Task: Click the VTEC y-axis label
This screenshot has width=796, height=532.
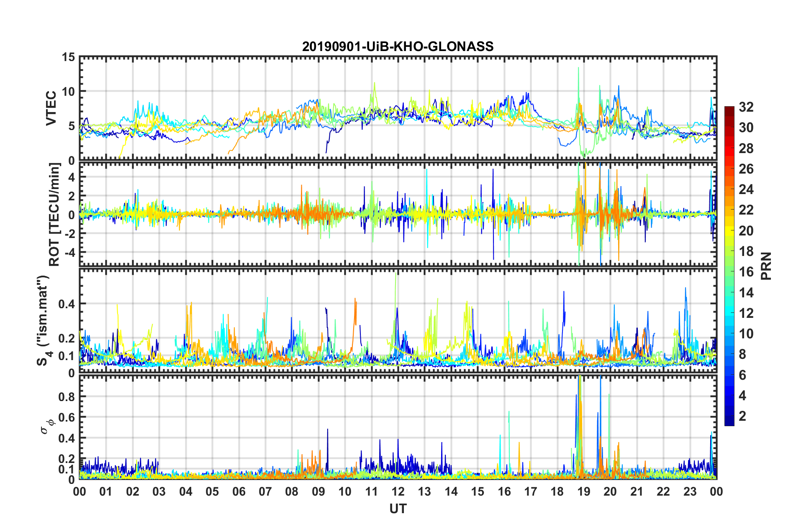Action: point(51,108)
